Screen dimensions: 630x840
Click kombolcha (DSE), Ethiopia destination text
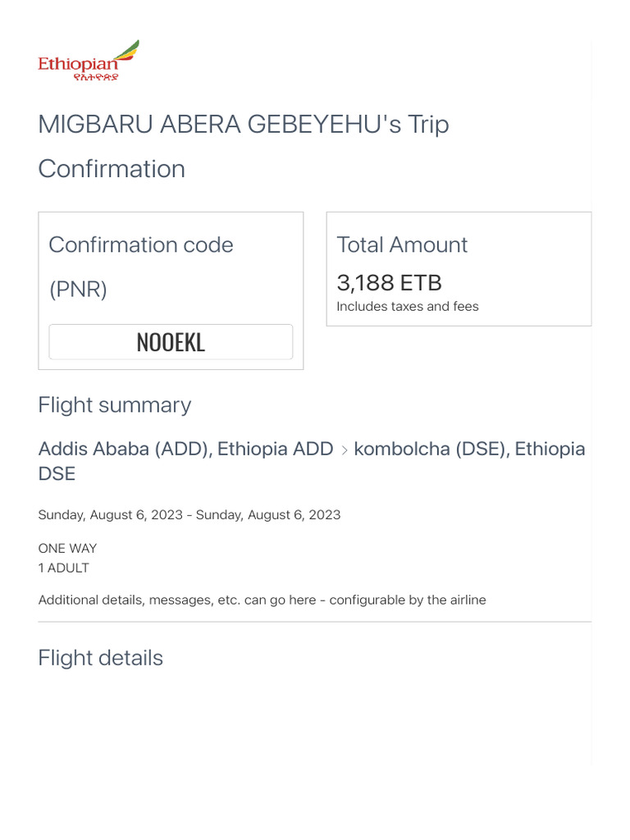[x=469, y=449]
